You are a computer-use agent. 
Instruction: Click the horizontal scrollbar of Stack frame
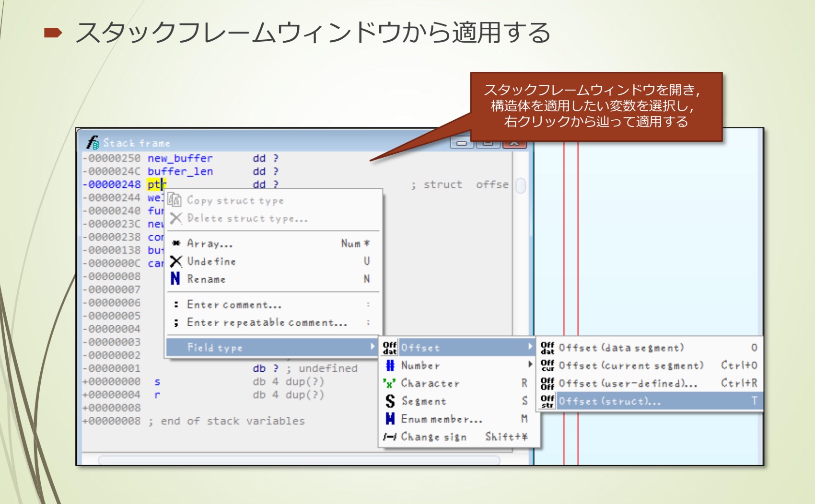coord(299,460)
